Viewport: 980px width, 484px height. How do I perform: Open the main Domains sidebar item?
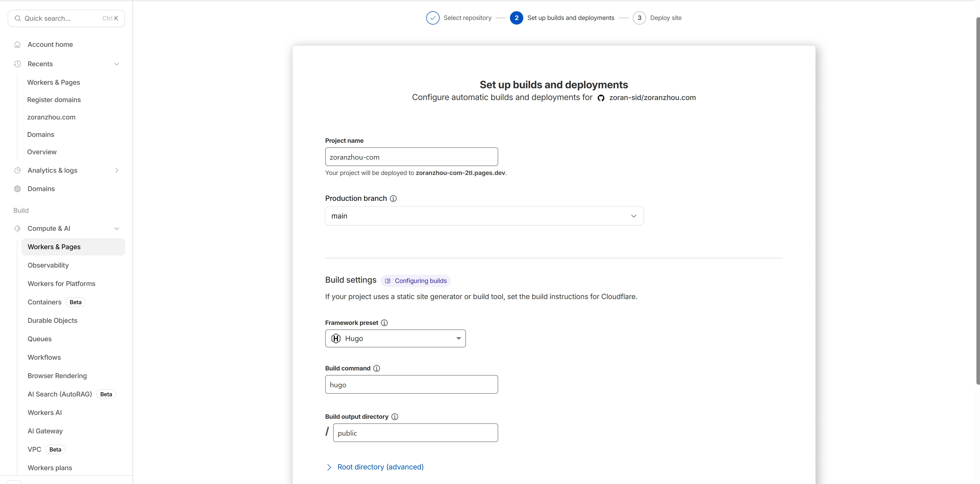click(x=41, y=189)
